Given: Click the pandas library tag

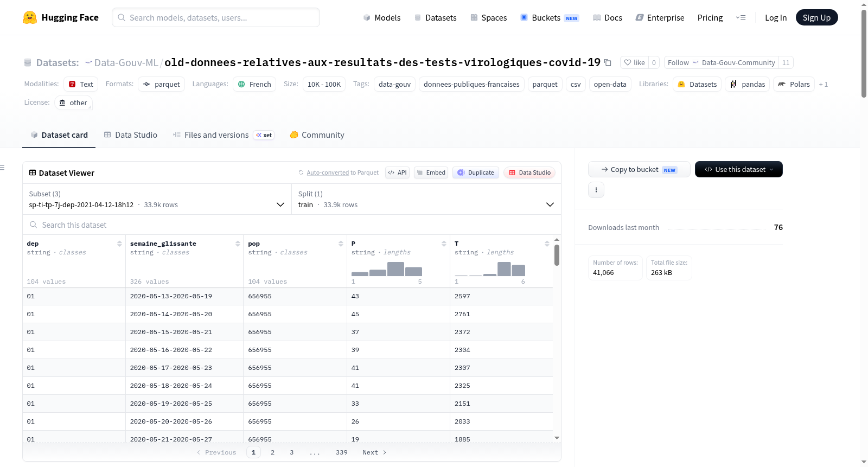Looking at the screenshot, I should 747,84.
